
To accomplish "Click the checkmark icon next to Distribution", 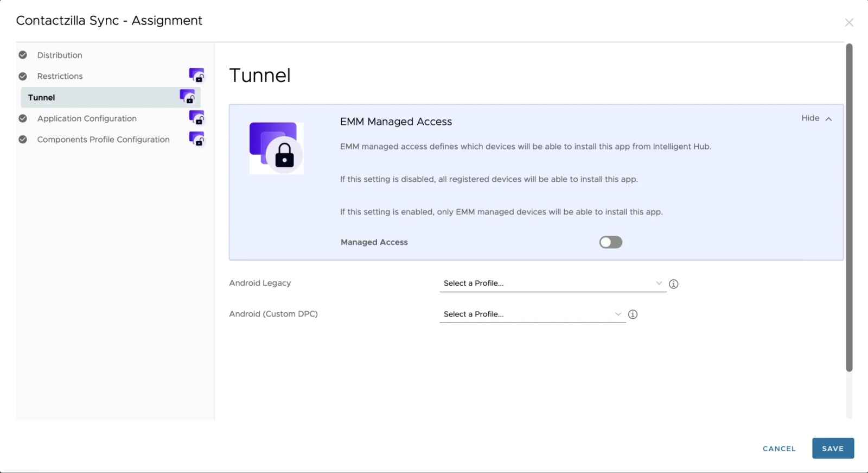I will 23,55.
